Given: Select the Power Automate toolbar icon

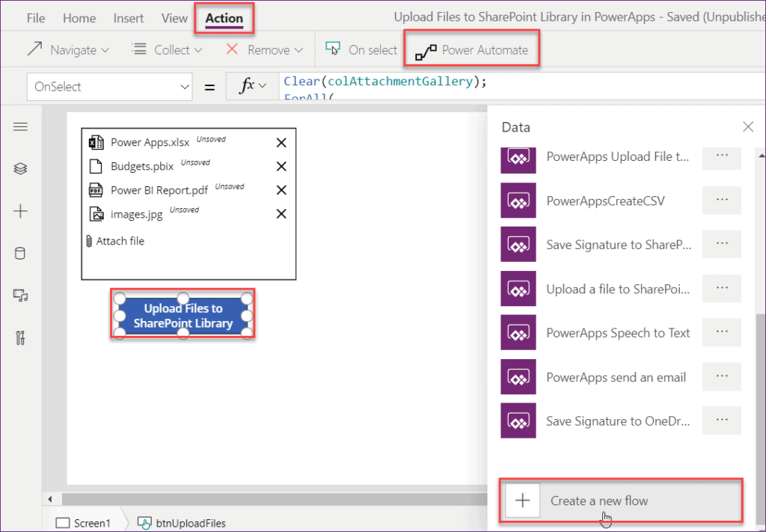Looking at the screenshot, I should pyautogui.click(x=425, y=49).
